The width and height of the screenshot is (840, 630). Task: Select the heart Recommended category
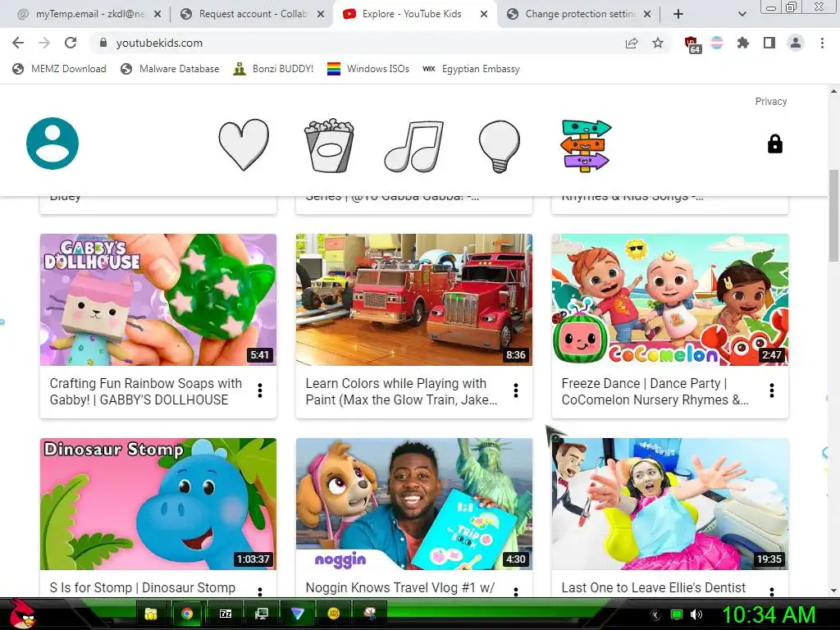[x=244, y=144]
